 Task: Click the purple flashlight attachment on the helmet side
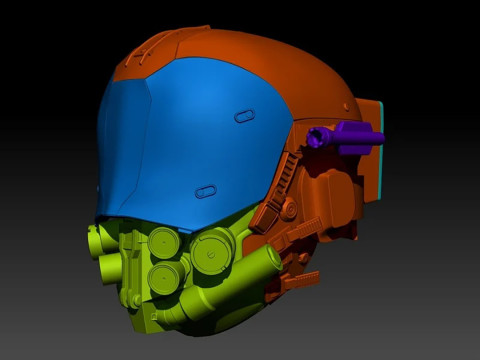tap(345, 137)
